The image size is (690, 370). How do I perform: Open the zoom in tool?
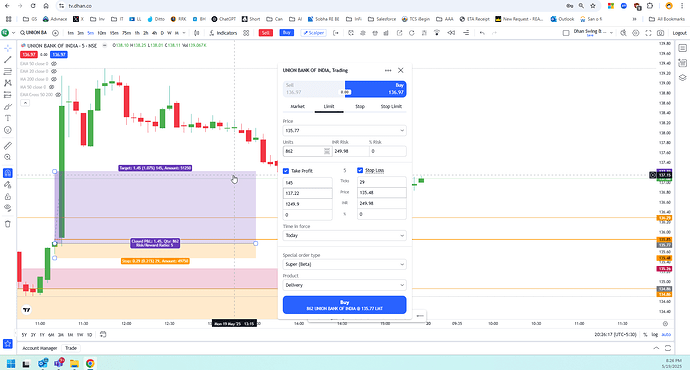coord(7,157)
